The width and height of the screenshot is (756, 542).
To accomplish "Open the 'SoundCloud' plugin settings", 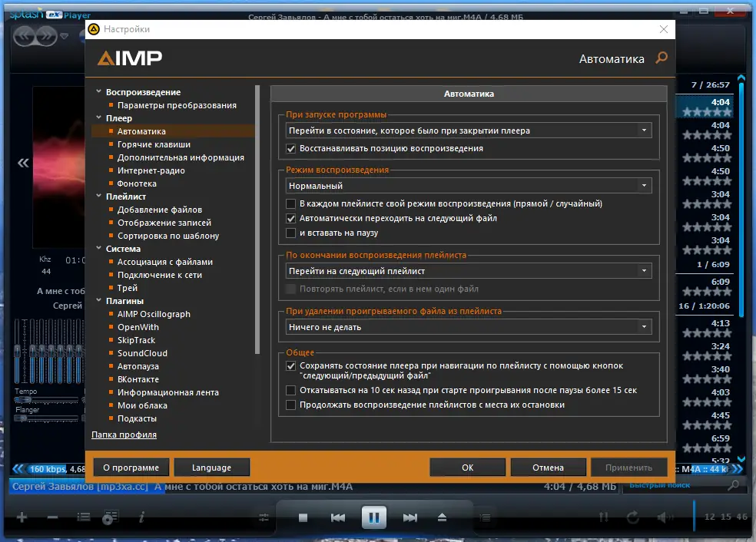I will coord(142,353).
